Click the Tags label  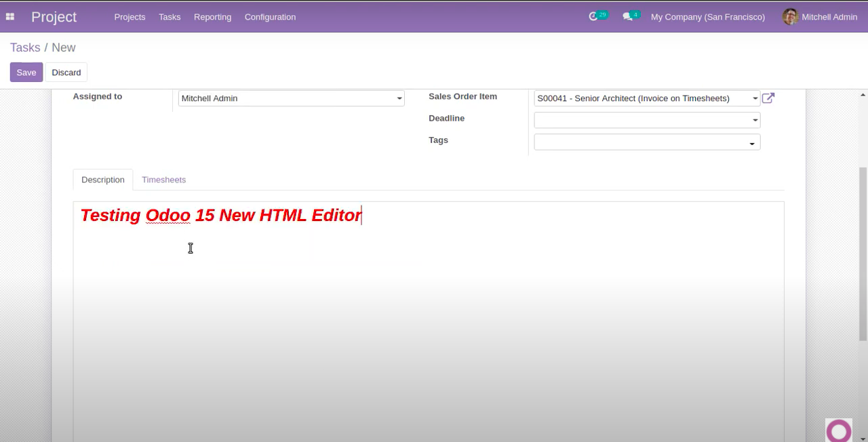438,140
